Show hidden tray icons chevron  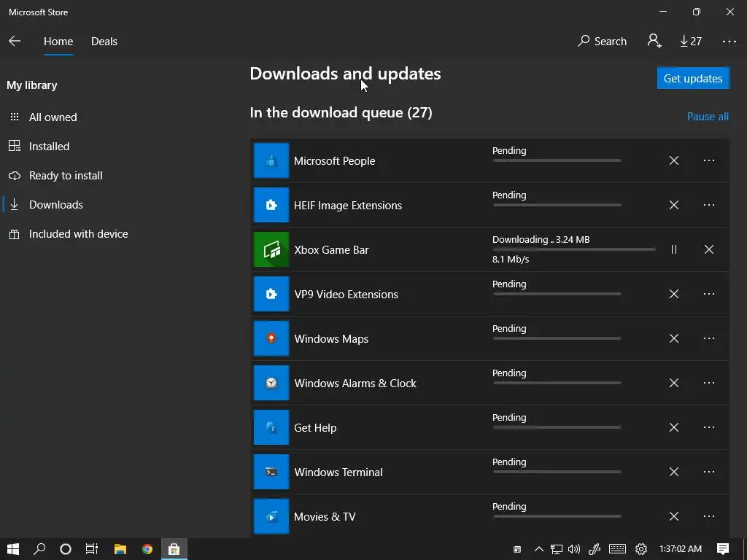(x=539, y=549)
